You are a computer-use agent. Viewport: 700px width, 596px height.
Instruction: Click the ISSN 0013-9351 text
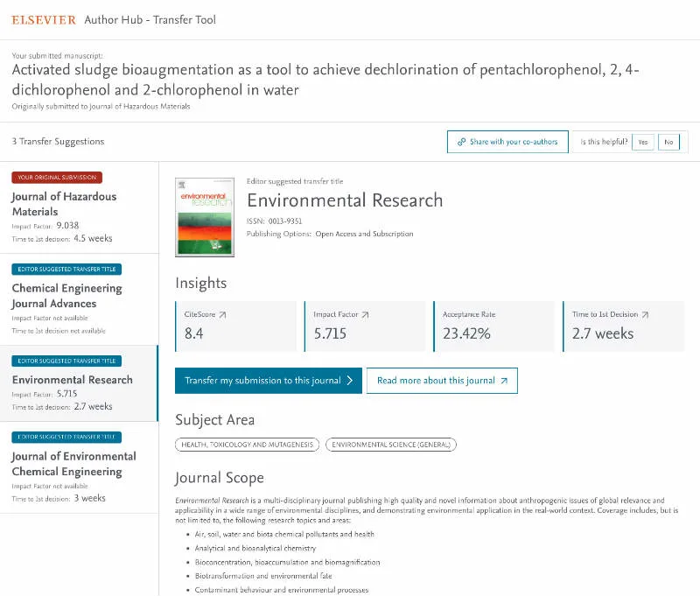[274, 221]
